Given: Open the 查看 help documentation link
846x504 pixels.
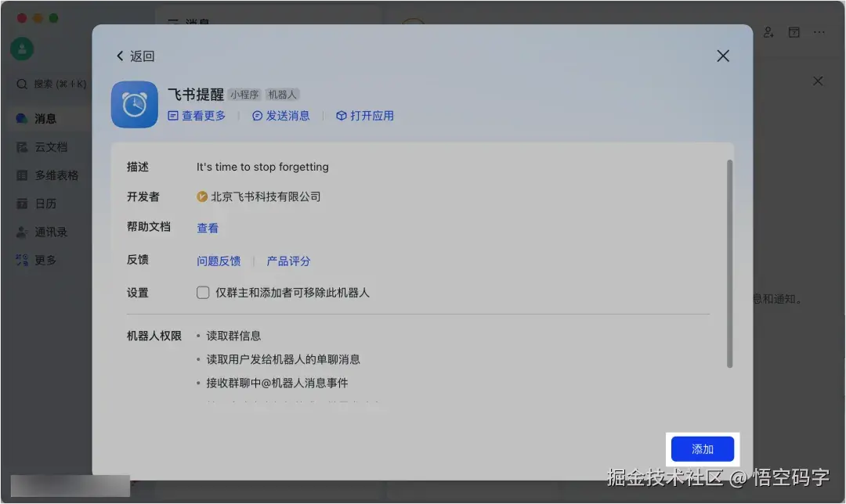Looking at the screenshot, I should [x=207, y=228].
